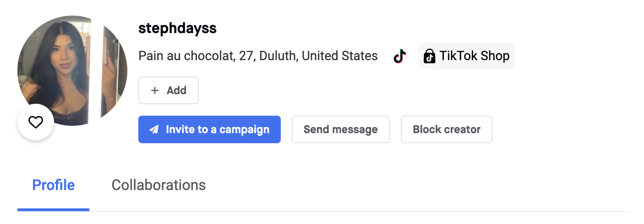
Task: Block this creator
Action: (x=446, y=129)
